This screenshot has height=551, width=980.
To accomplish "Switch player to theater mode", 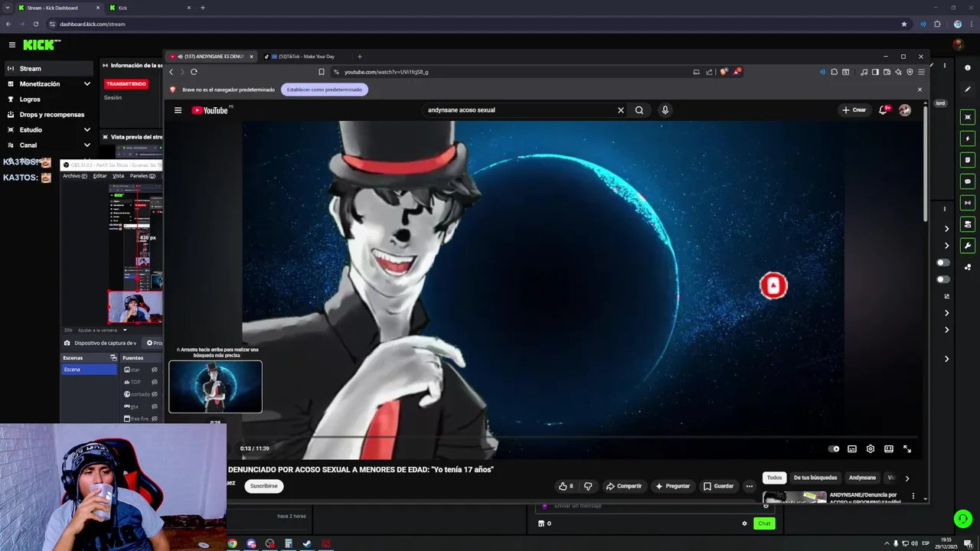I will pyautogui.click(x=889, y=449).
